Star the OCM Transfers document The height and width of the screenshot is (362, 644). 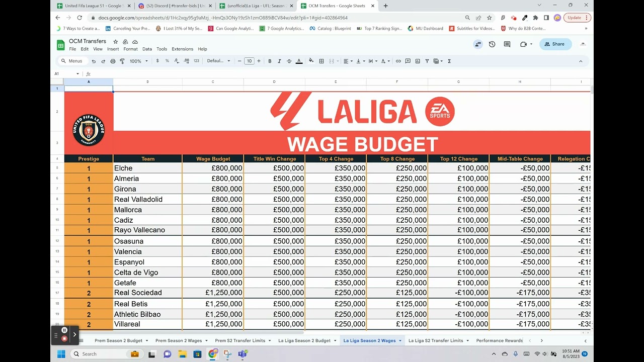tap(115, 42)
